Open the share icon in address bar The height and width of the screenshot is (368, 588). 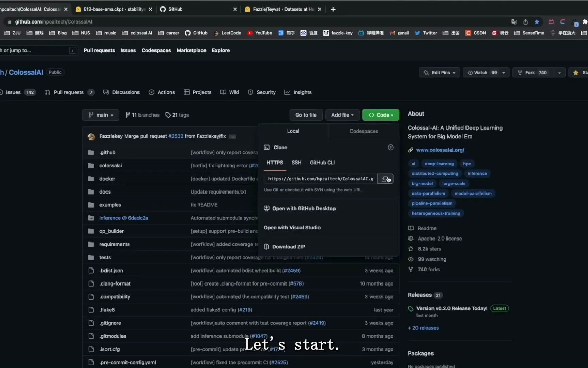[x=525, y=22]
